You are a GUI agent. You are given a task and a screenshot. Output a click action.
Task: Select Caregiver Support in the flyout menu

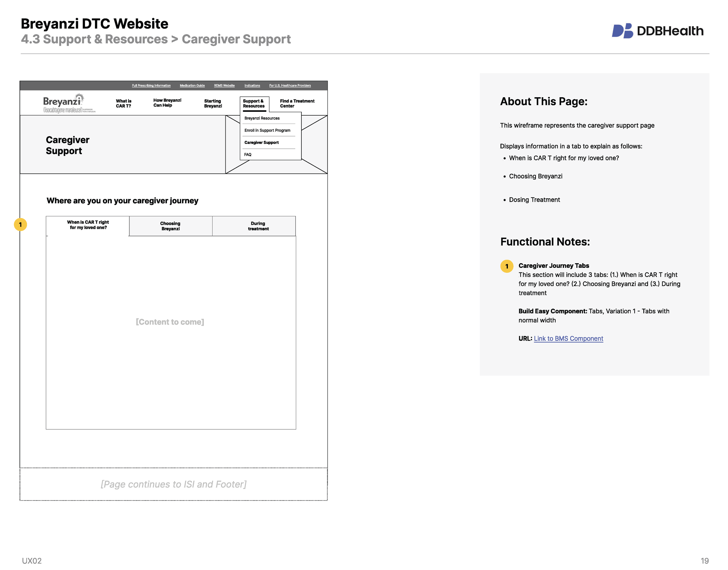tap(261, 142)
